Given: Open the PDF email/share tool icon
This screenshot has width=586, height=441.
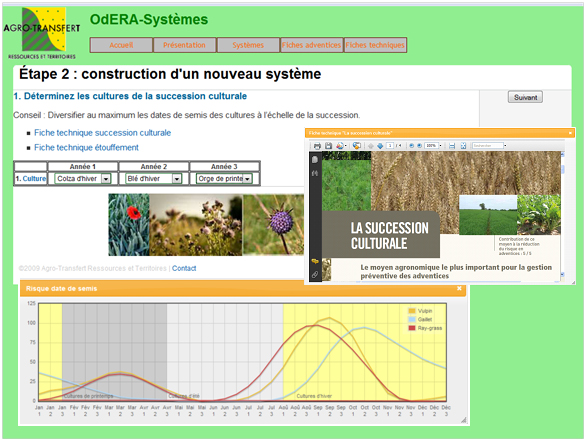Looking at the screenshot, I should point(340,146).
